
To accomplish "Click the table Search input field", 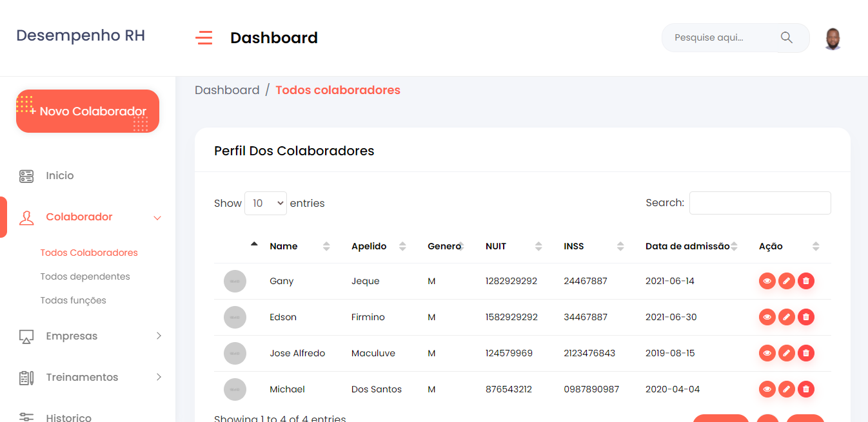I will coord(760,203).
